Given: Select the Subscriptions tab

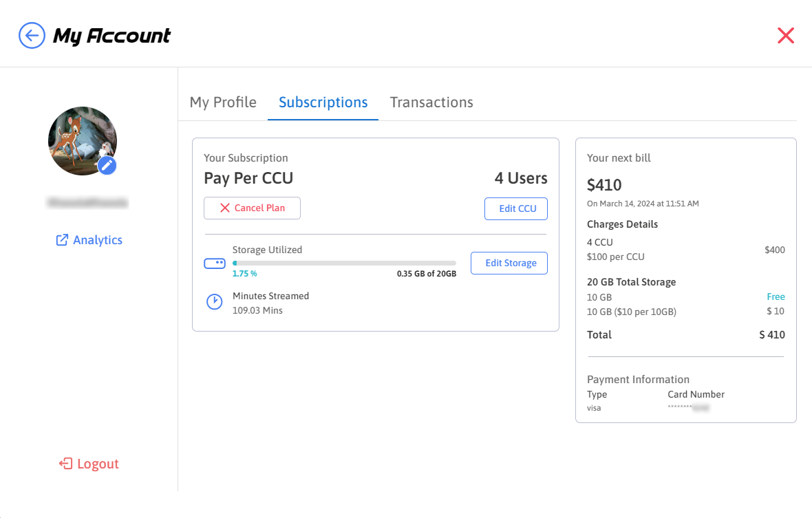Looking at the screenshot, I should click(x=323, y=102).
